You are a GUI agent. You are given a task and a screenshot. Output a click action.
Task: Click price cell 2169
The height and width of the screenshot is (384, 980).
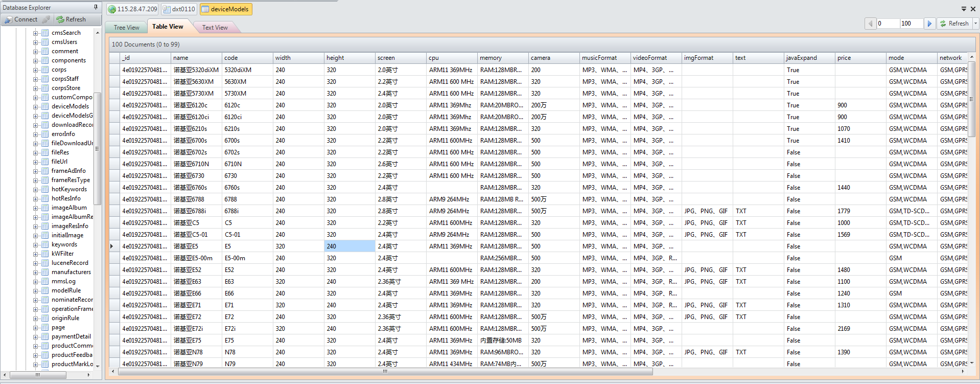pos(860,329)
